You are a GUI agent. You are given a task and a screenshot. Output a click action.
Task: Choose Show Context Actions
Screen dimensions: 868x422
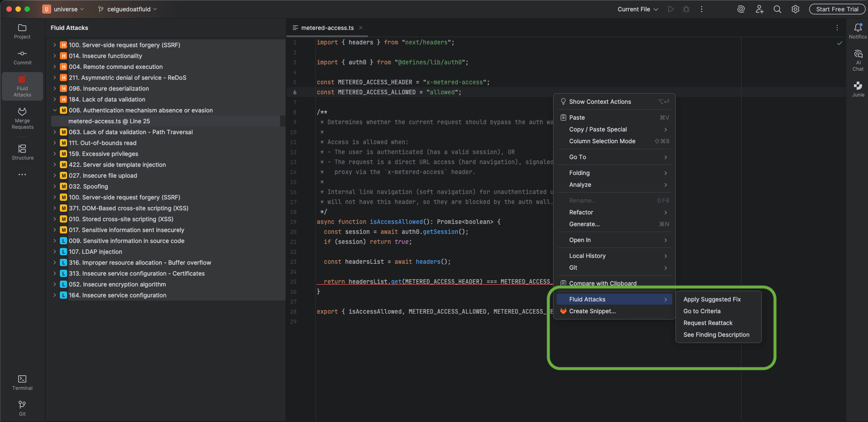coord(614,102)
